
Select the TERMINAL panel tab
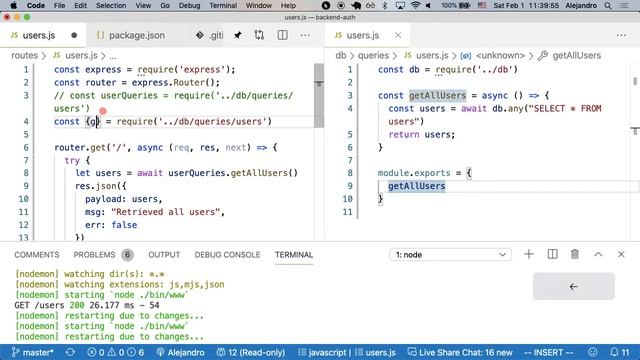pos(294,255)
